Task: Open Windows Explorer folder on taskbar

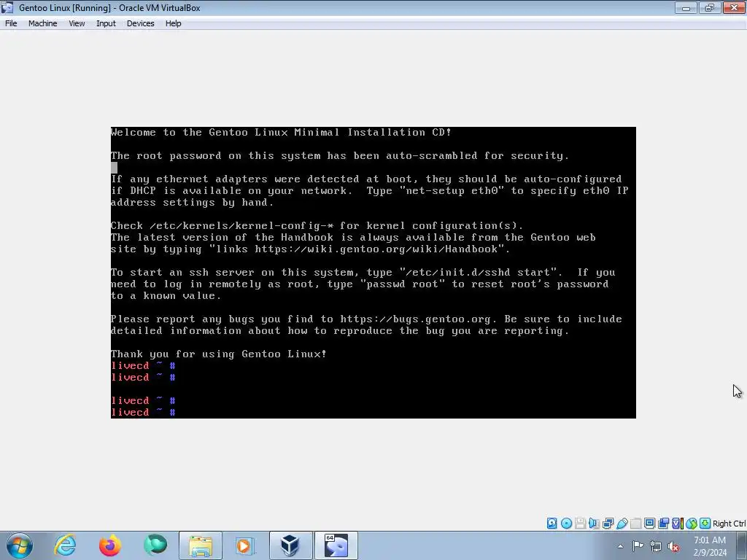Action: pos(201,545)
